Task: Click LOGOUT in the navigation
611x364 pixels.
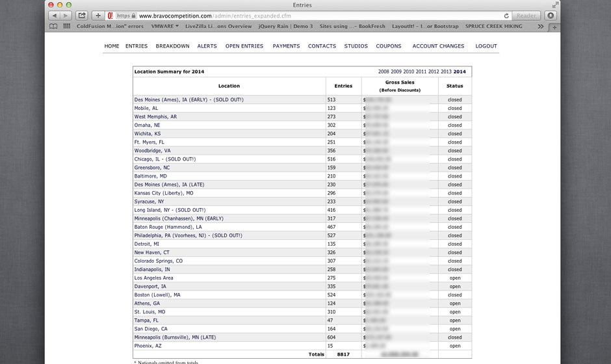Action: pos(486,46)
